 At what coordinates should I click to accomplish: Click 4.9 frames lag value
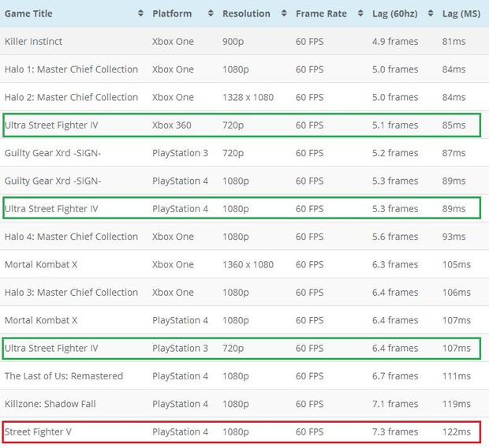coord(395,42)
